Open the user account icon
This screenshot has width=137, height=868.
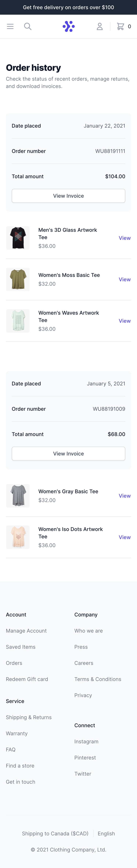[100, 26]
